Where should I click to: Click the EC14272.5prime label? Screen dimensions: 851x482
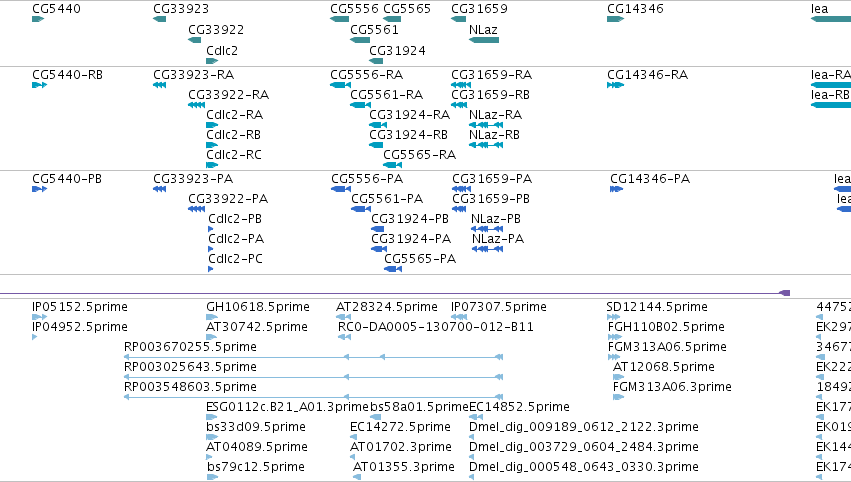(x=401, y=427)
